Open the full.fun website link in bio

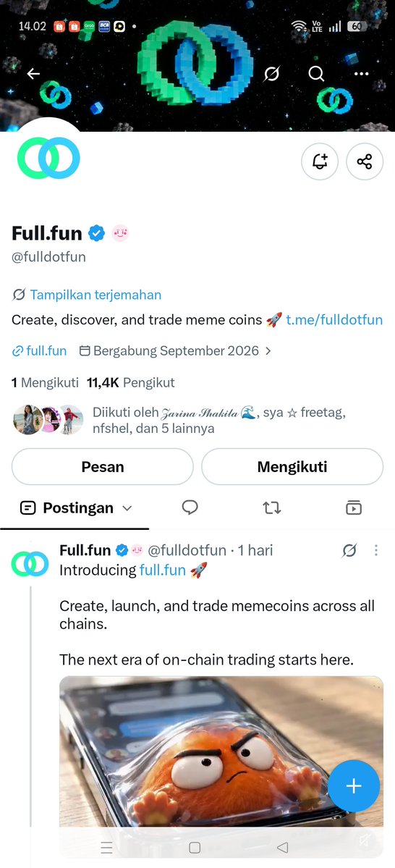pos(39,351)
